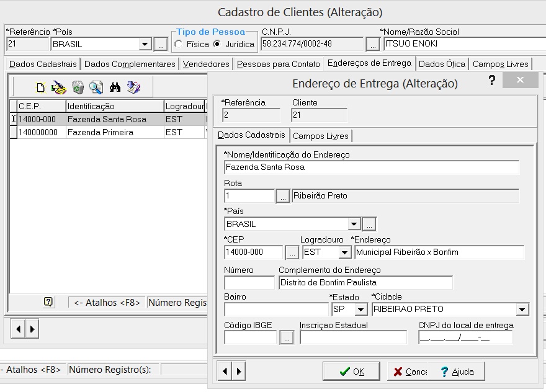Click the question mark icon left of Atalhos
The width and height of the screenshot is (546, 392).
tap(48, 302)
